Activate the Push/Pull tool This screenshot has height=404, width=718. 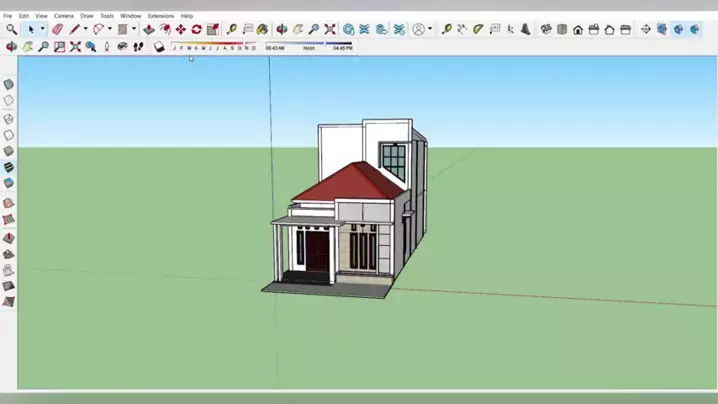[148, 30]
